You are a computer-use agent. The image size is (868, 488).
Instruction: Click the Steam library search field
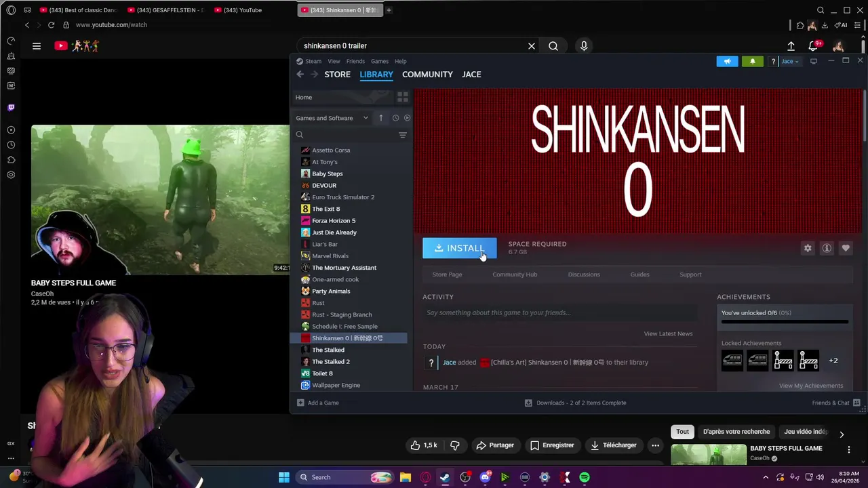(346, 135)
